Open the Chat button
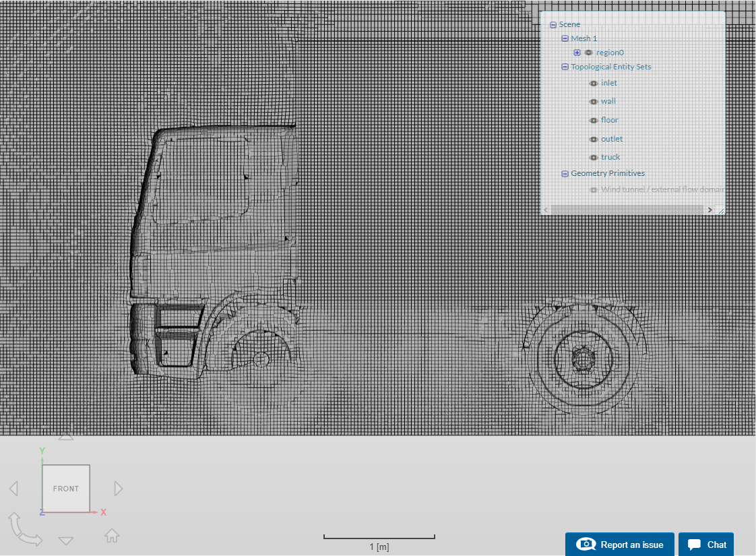The height and width of the screenshot is (556, 756). pos(706,545)
